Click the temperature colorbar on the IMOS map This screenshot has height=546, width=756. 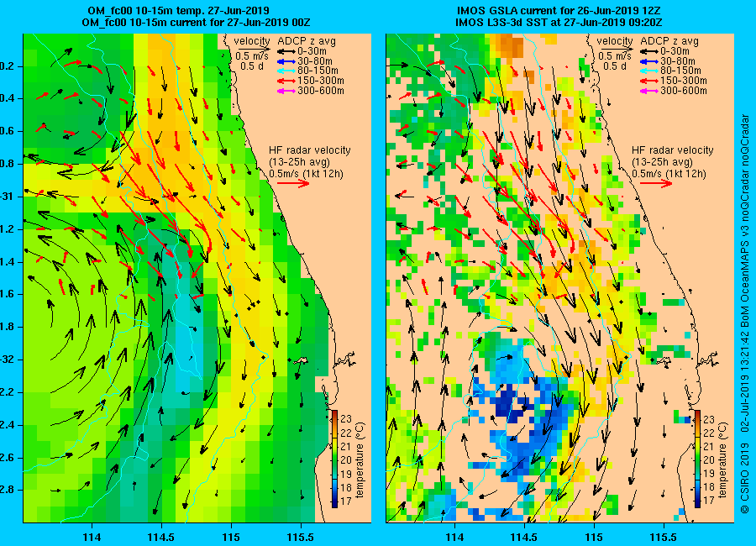[x=698, y=459]
